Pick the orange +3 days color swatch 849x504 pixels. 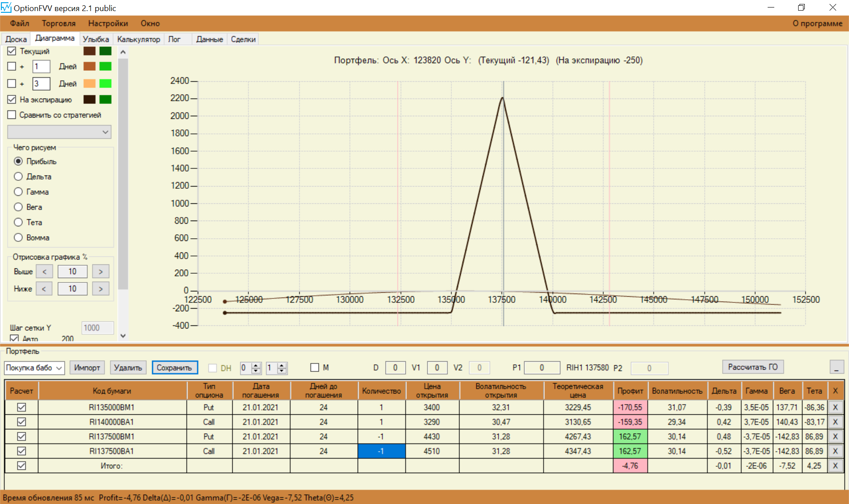click(x=89, y=84)
